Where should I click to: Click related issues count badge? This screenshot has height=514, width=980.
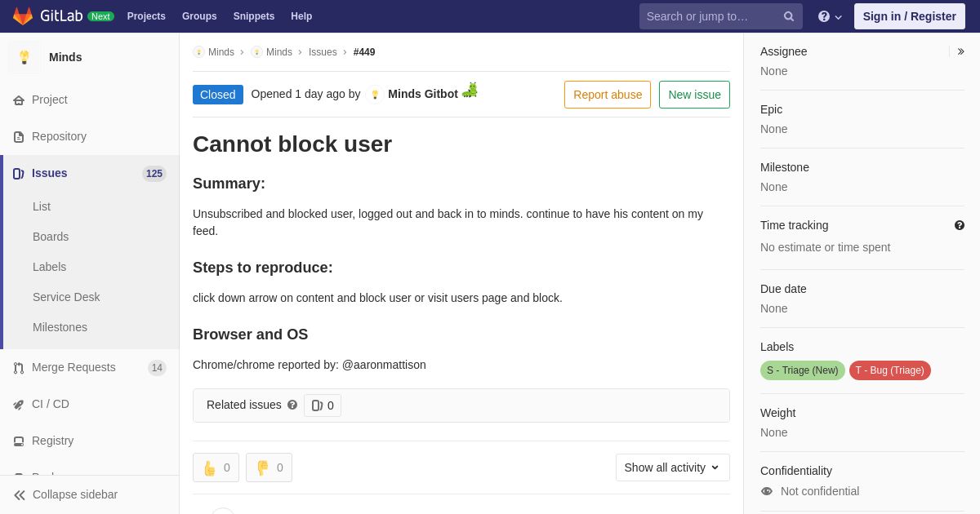tap(323, 405)
